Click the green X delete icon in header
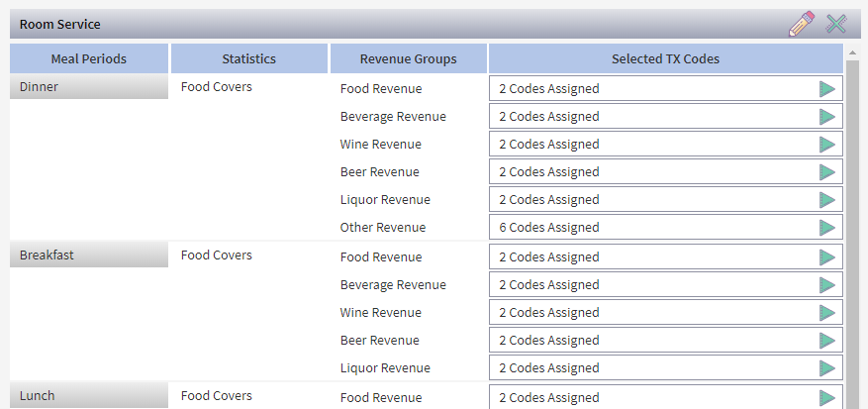Image resolution: width=868 pixels, height=409 pixels. (x=836, y=25)
